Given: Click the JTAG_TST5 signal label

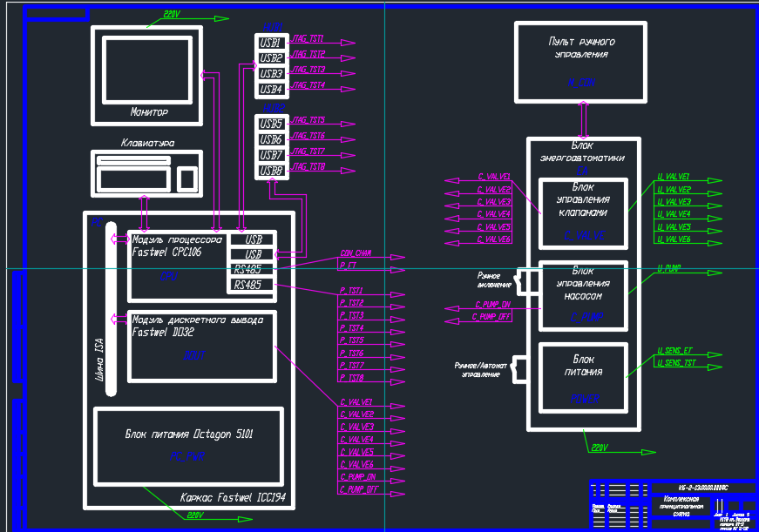Looking at the screenshot, I should [308, 120].
